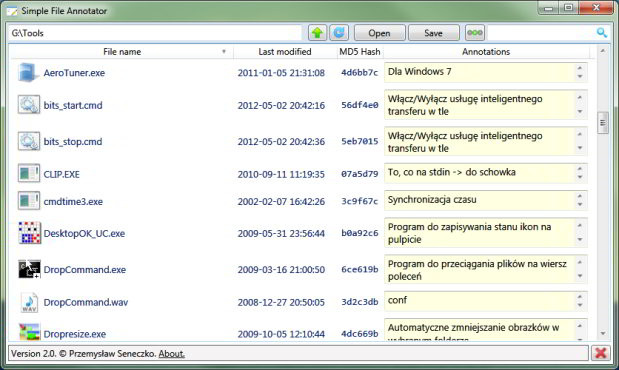Select the Dropresize.exe file name

coord(75,334)
